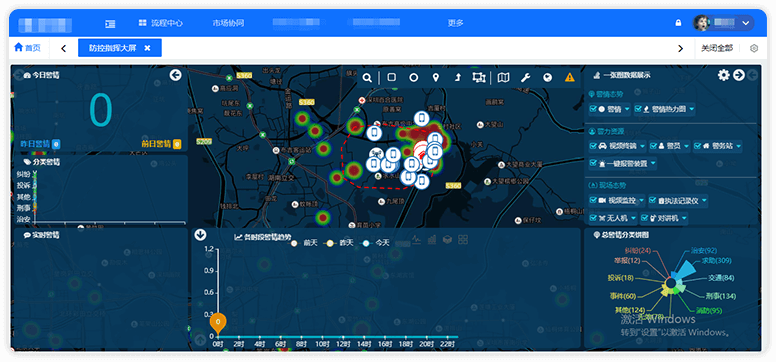Click the yellow warning triangle icon
The image size is (776, 362).
coord(570,77)
